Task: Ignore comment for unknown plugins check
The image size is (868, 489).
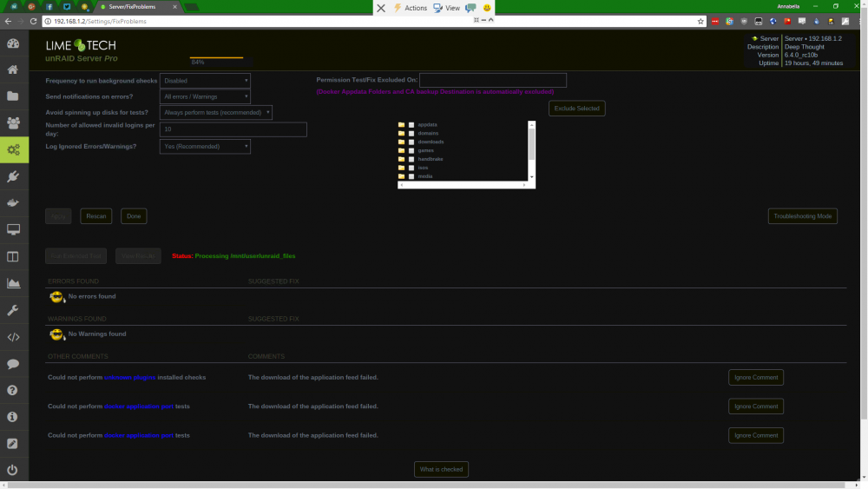Action: coord(756,377)
